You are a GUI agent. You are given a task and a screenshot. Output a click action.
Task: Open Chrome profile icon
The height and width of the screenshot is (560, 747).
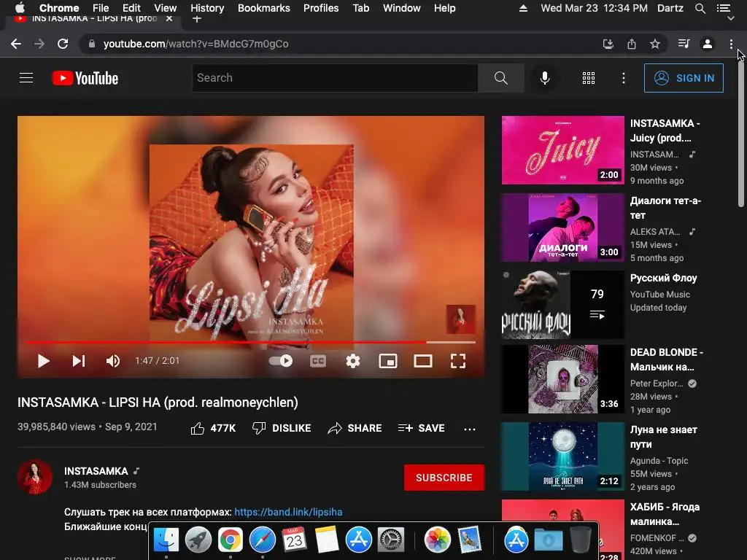(x=708, y=44)
